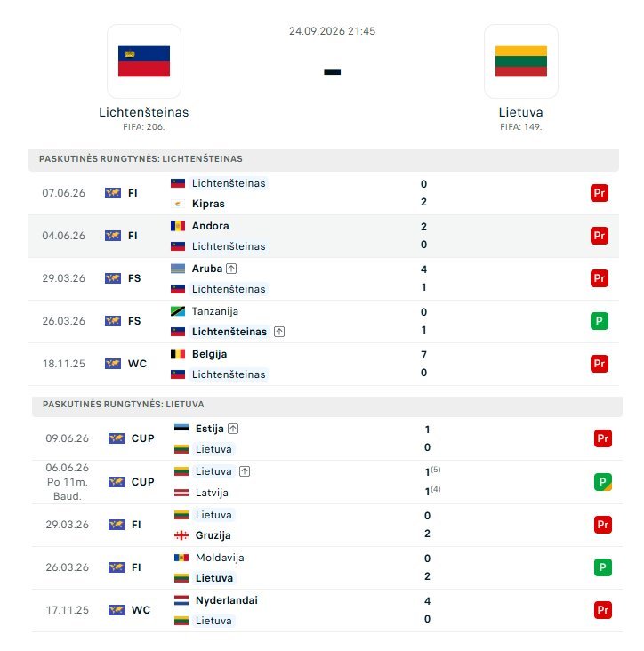The height and width of the screenshot is (651, 644).
Task: Click Gruzija flag icon in match row
Action: point(181,535)
